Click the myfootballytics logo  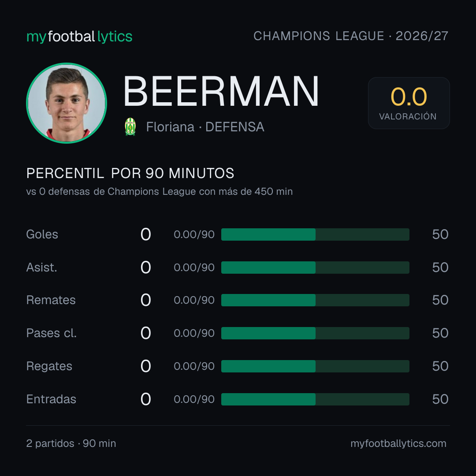[x=79, y=37]
